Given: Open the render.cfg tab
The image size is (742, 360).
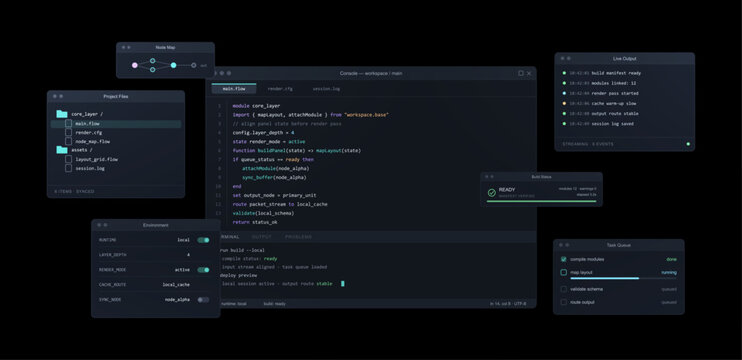Looking at the screenshot, I should tap(280, 88).
